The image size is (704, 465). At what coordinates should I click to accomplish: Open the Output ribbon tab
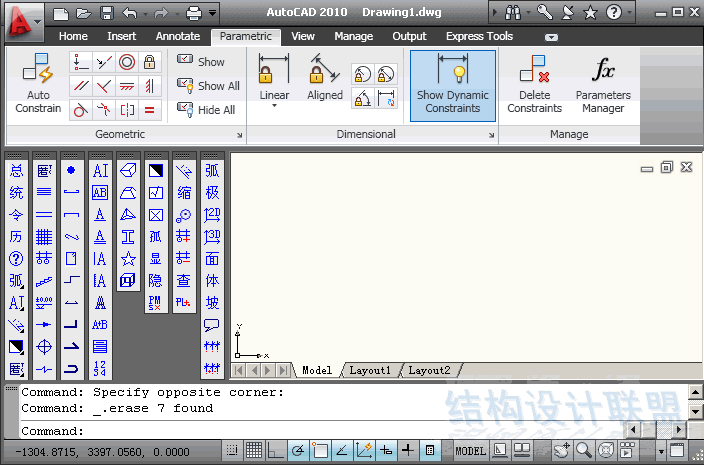[409, 36]
